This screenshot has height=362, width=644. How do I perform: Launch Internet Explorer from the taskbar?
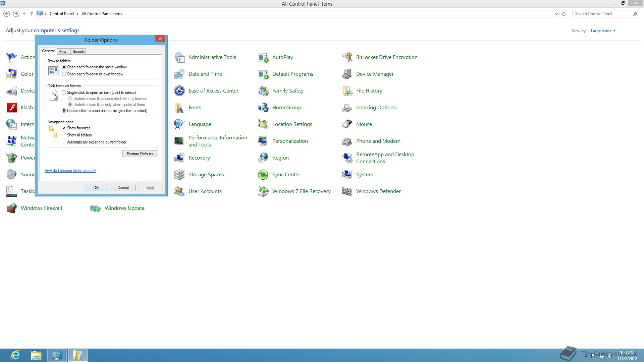pos(15,355)
